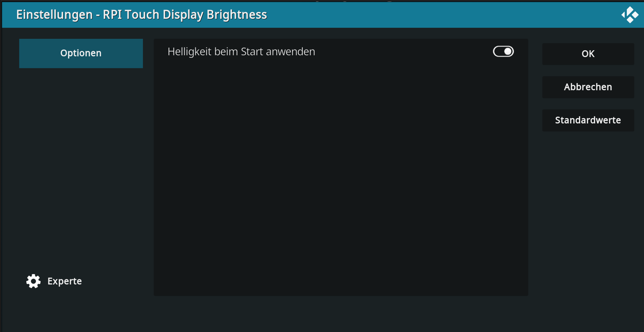Click the word Einstellungen in the header
The image size is (644, 332).
click(x=54, y=14)
